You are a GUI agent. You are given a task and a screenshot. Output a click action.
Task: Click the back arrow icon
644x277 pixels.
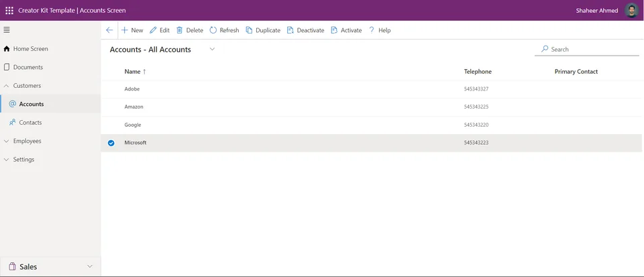click(109, 30)
